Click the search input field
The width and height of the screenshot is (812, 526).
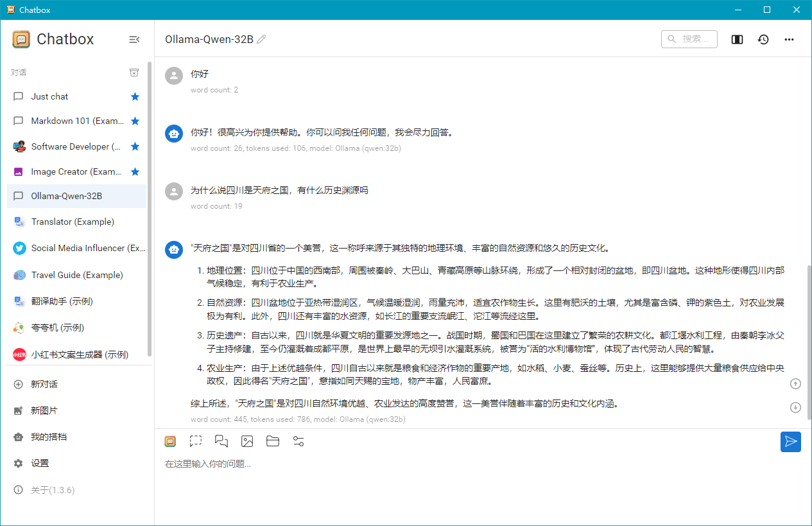689,39
